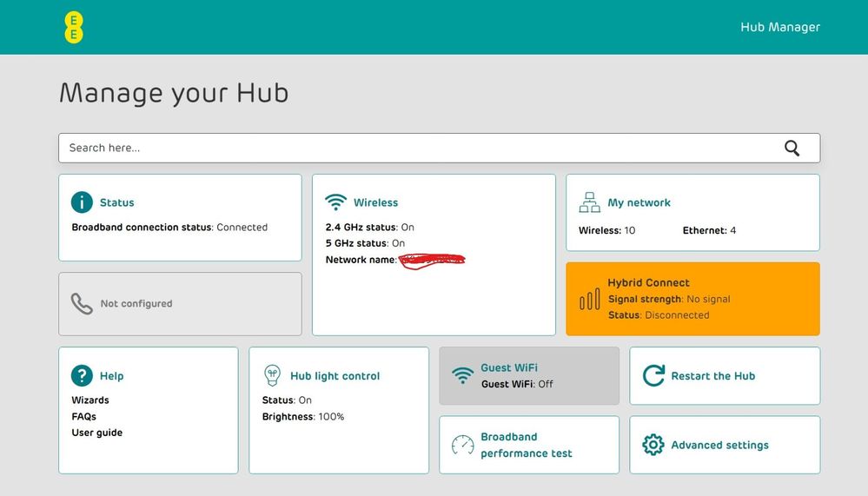
Task: Click Broadband connection status: Connected text
Action: coord(169,227)
